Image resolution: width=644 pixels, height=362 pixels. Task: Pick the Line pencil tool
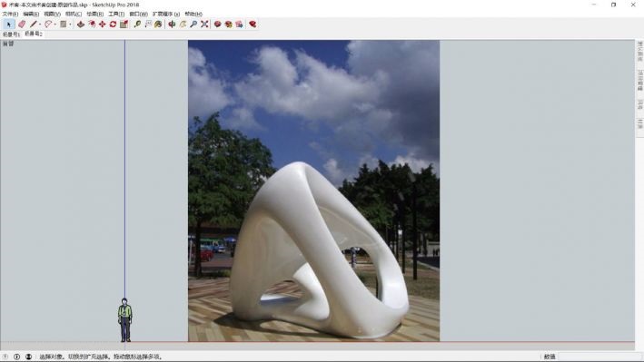[34, 24]
